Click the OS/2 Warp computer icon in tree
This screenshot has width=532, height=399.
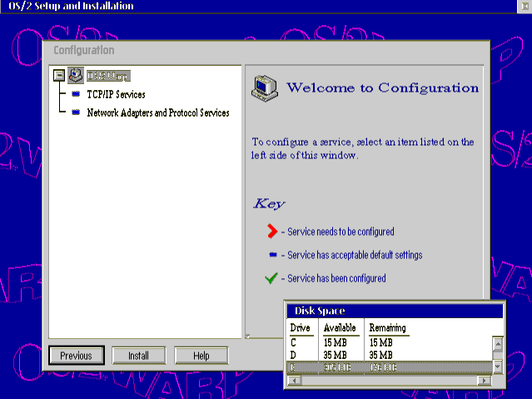[x=75, y=75]
